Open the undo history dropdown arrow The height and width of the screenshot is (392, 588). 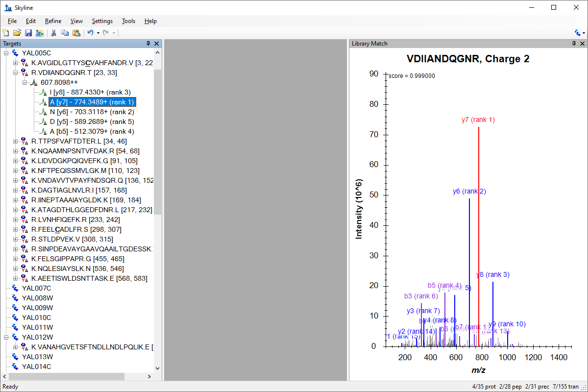pyautogui.click(x=98, y=33)
